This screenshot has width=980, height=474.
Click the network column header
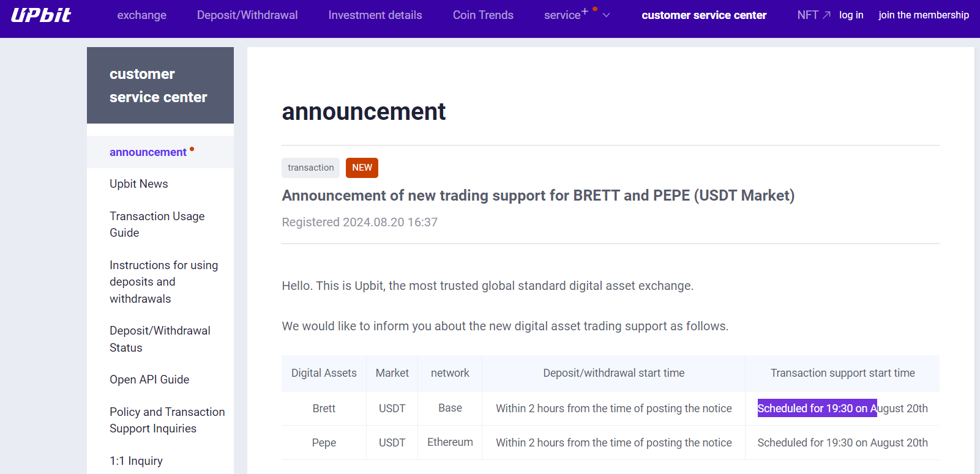(450, 373)
